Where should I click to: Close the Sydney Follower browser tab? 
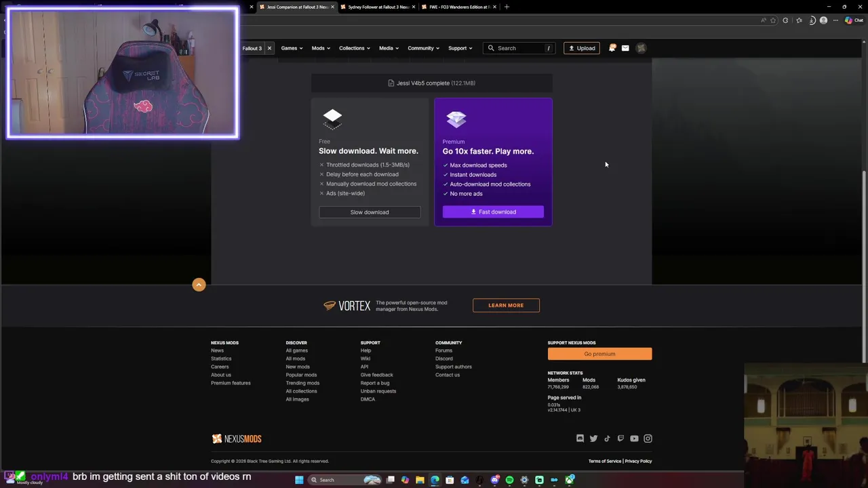pos(413,7)
